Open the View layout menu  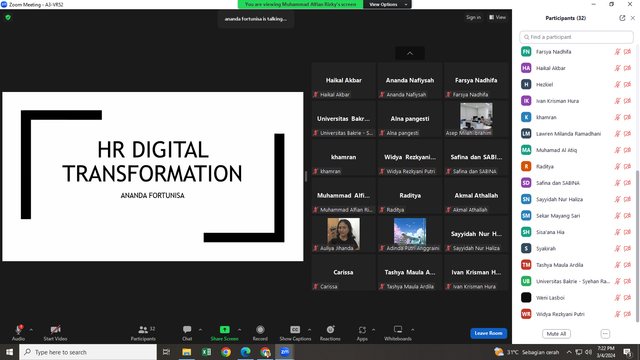[498, 18]
